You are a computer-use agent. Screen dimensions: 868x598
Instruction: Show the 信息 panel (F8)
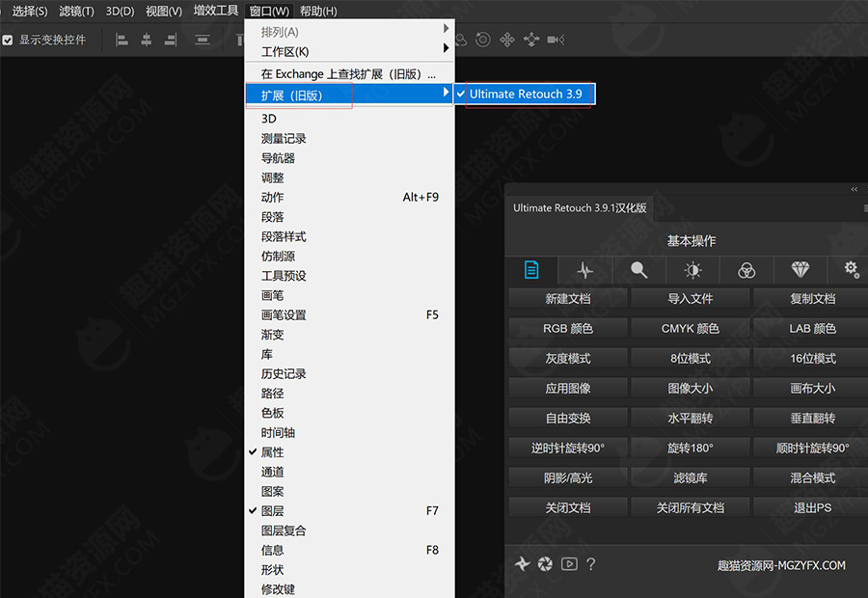[x=349, y=551]
